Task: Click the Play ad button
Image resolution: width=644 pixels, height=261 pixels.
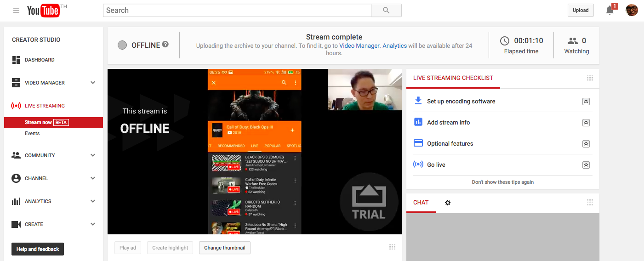Action: [128, 248]
